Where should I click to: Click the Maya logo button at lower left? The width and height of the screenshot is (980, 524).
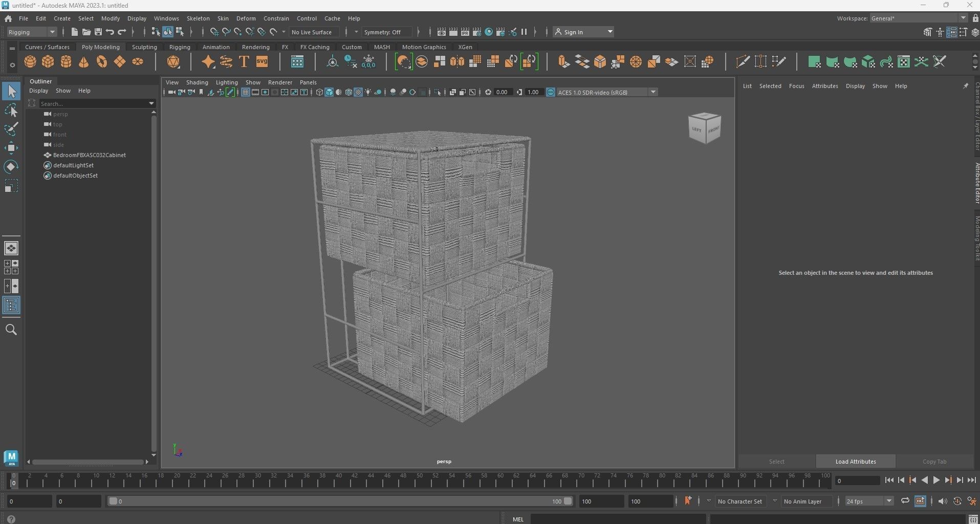click(11, 458)
